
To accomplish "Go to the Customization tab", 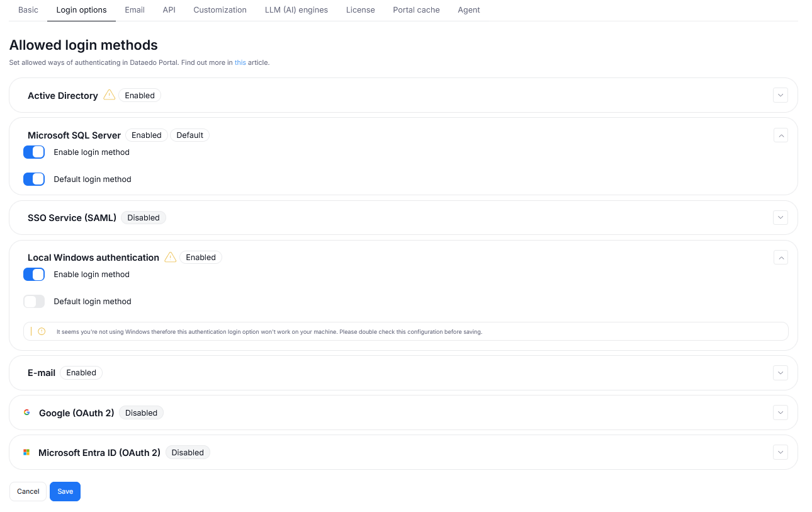I will pos(220,9).
